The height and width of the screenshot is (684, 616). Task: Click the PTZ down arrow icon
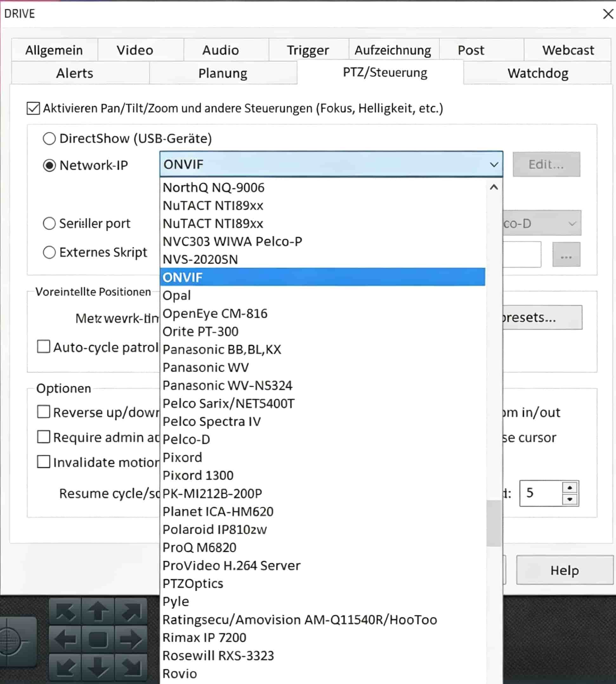point(98,667)
